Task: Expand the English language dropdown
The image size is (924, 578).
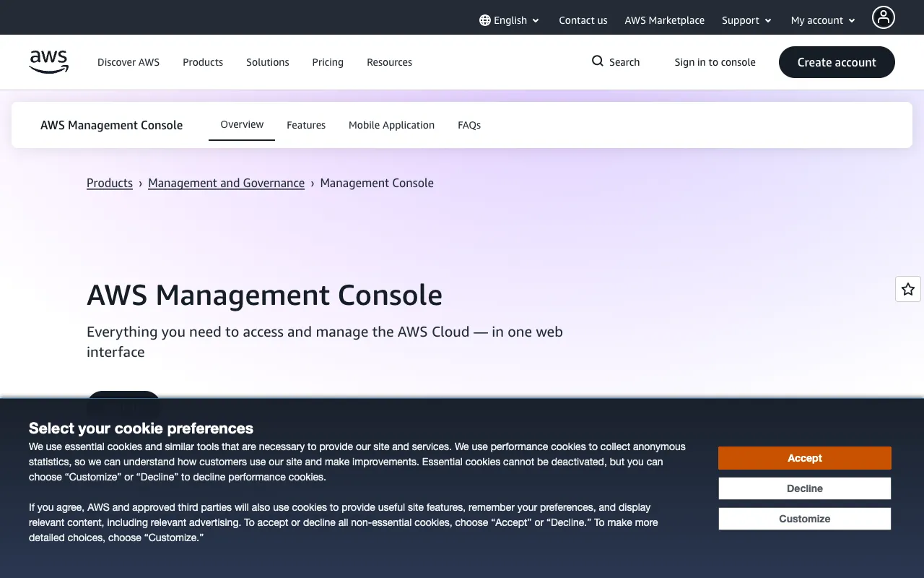Action: (510, 20)
